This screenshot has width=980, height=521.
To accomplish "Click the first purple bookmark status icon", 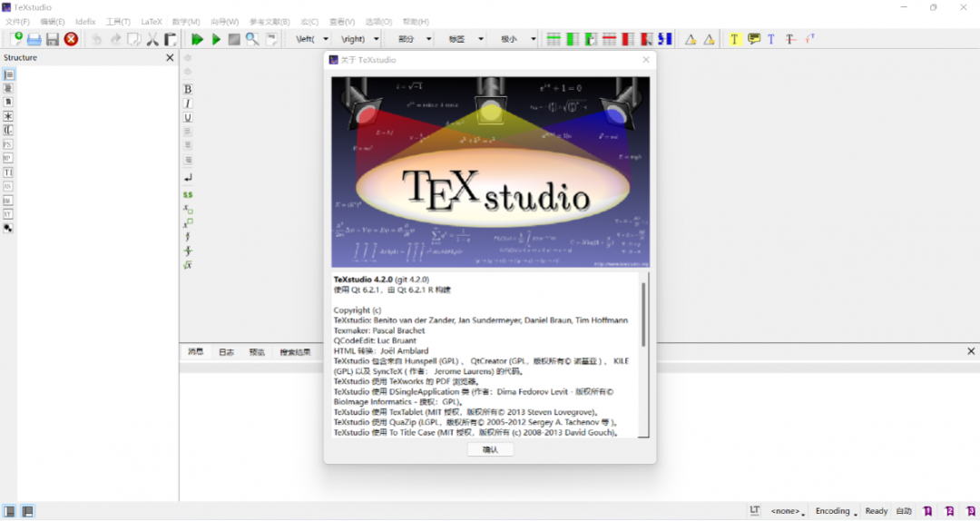I will pyautogui.click(x=928, y=512).
